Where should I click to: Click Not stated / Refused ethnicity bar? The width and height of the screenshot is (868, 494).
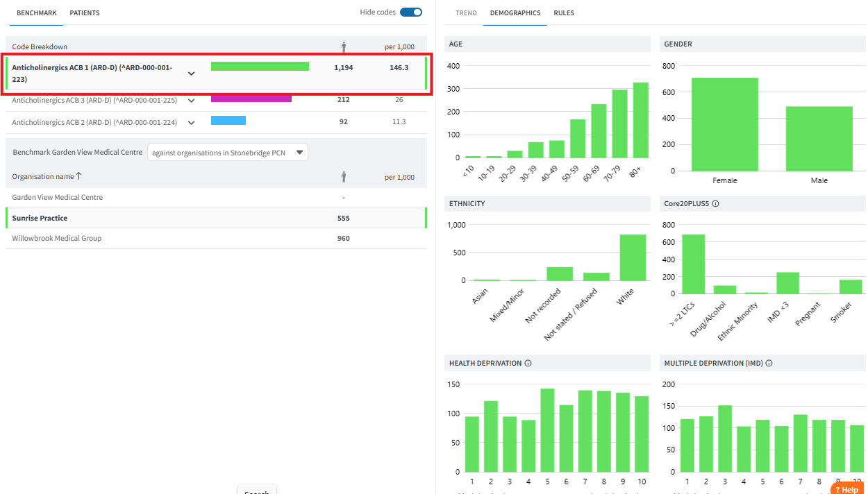click(x=596, y=277)
